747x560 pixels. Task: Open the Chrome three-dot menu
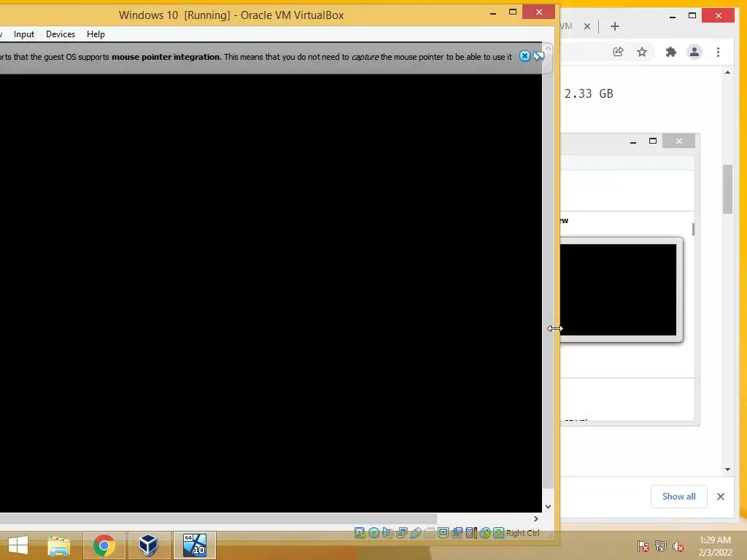click(x=718, y=52)
